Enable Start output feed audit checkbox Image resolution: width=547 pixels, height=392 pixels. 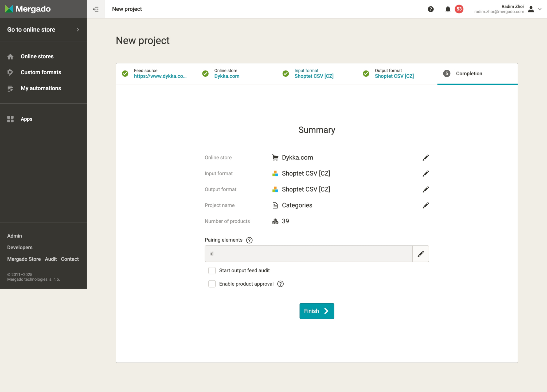coord(212,270)
